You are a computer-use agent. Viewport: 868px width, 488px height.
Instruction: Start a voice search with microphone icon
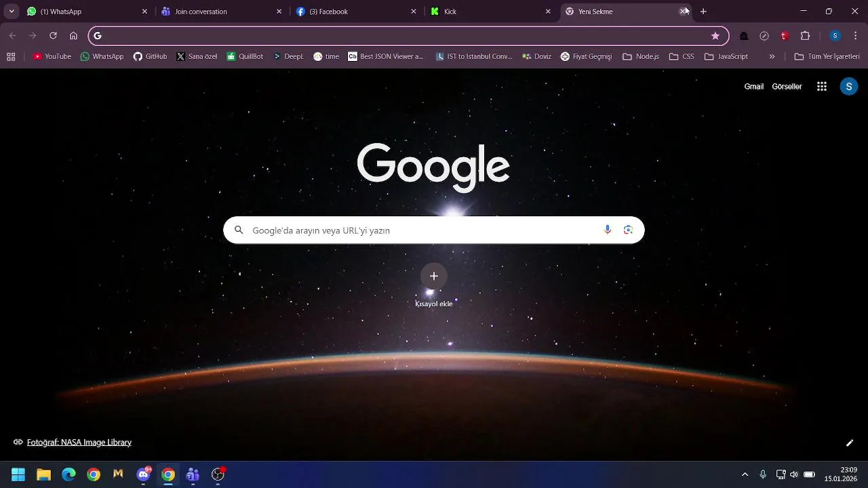tap(607, 230)
